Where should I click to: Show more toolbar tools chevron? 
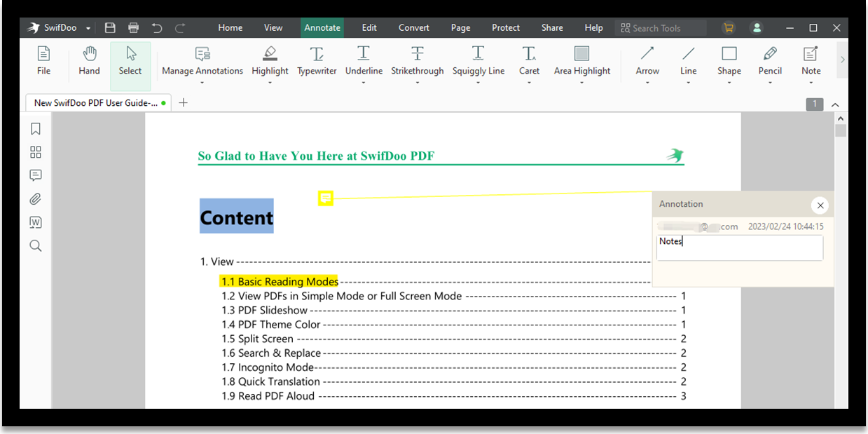pyautogui.click(x=842, y=60)
